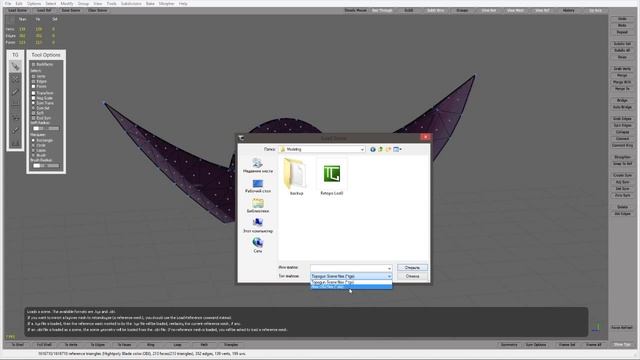Click the axis gizmo in the viewport corner
The image size is (640, 360).
pyautogui.click(x=596, y=327)
